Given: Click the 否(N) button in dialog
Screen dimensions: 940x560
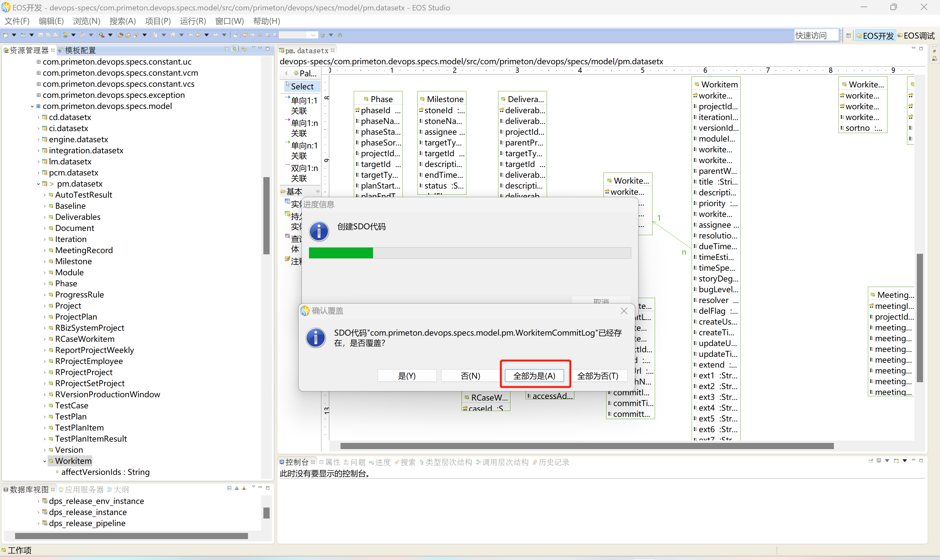Looking at the screenshot, I should pos(469,375).
